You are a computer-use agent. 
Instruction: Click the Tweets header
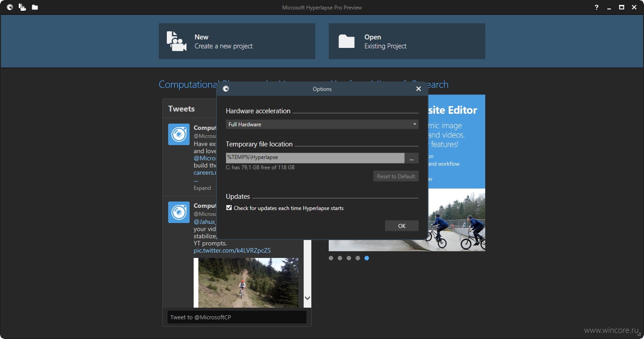182,109
